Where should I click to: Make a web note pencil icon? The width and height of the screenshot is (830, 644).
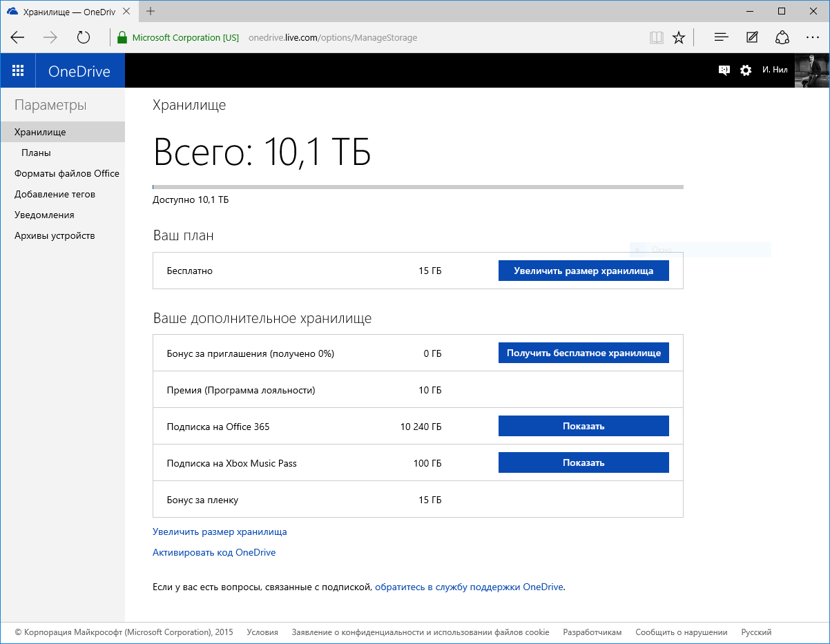752,38
